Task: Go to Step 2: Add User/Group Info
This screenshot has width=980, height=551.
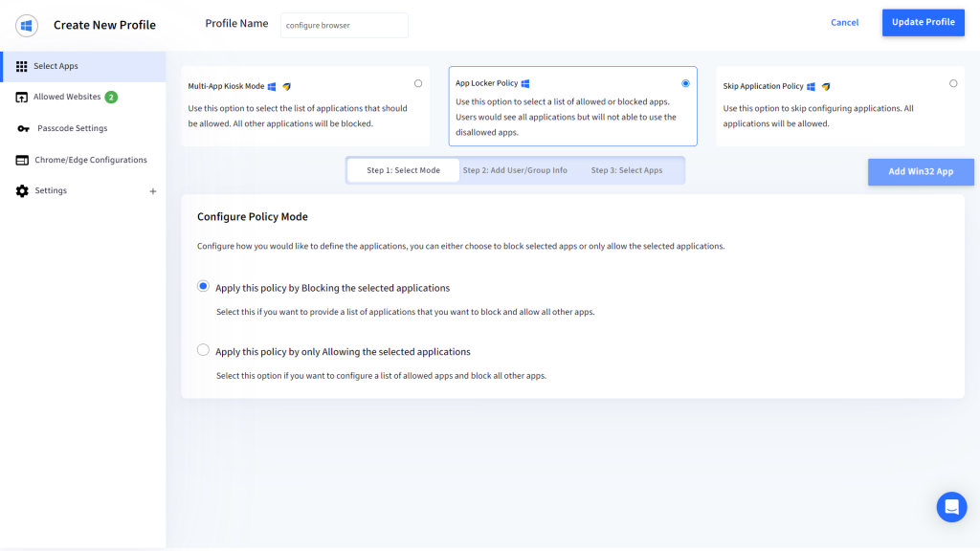Action: 515,170
